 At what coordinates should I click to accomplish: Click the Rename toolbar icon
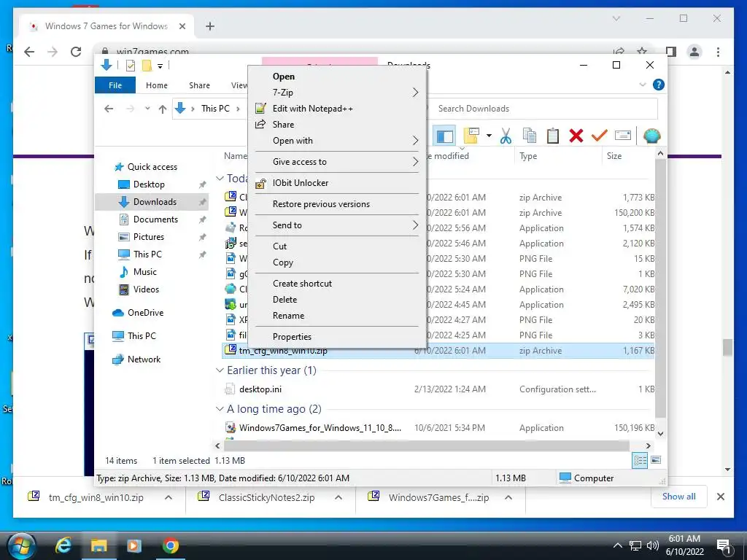623,136
